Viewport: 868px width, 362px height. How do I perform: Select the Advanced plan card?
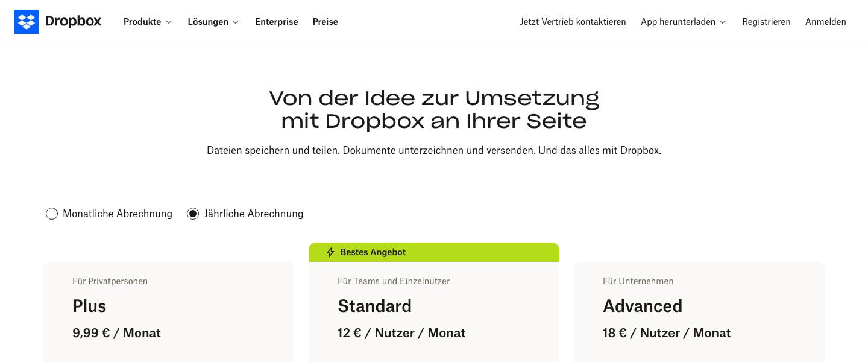point(699,312)
